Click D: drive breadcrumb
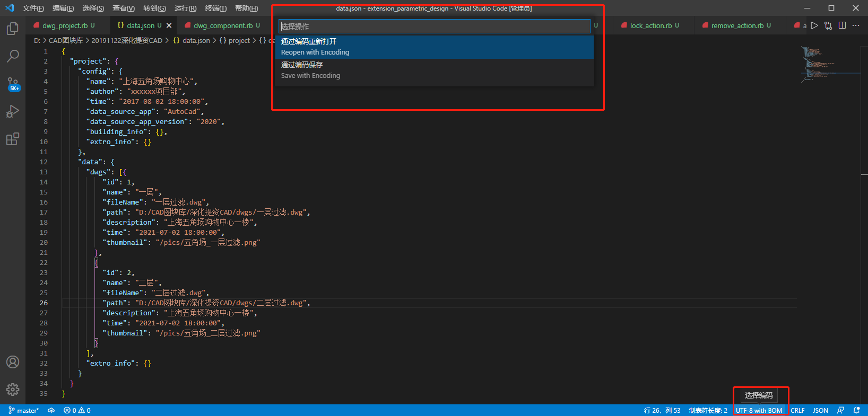Screen dimensions: 868x416 coord(37,40)
